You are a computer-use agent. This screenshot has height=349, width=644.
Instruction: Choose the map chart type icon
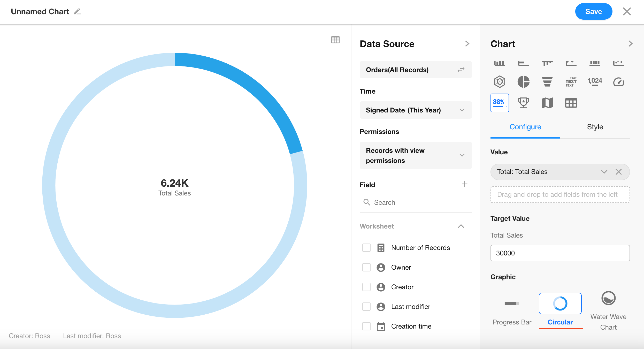pyautogui.click(x=547, y=103)
